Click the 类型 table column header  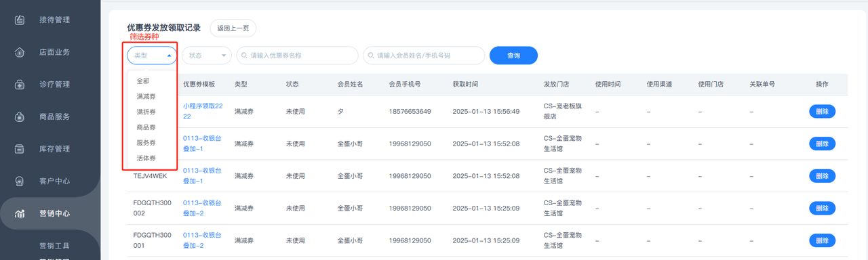coord(241,85)
